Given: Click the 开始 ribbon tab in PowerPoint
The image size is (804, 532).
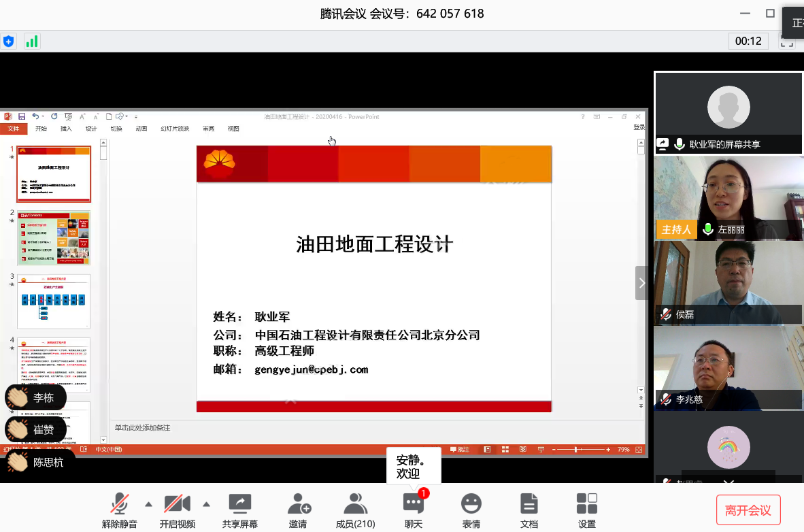Looking at the screenshot, I should click(x=41, y=129).
